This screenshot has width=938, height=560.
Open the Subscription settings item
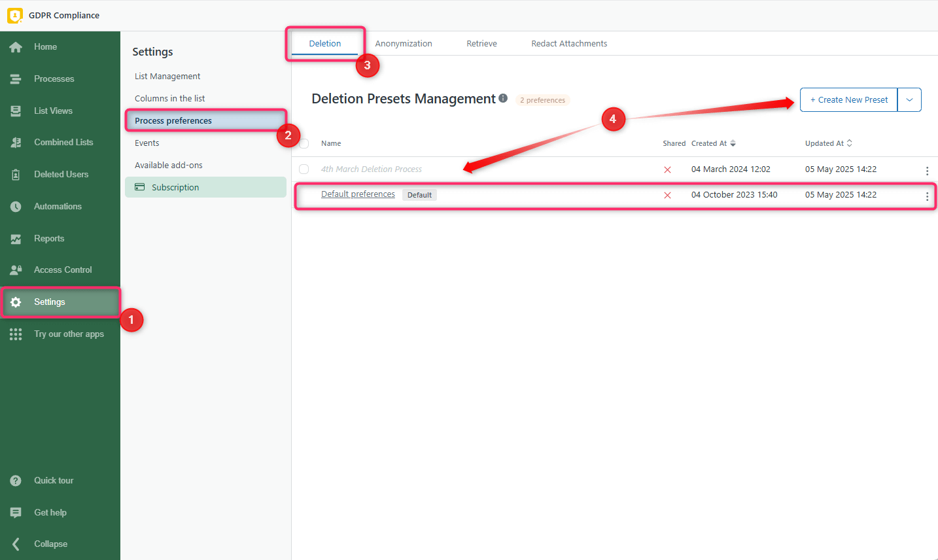[x=205, y=187]
